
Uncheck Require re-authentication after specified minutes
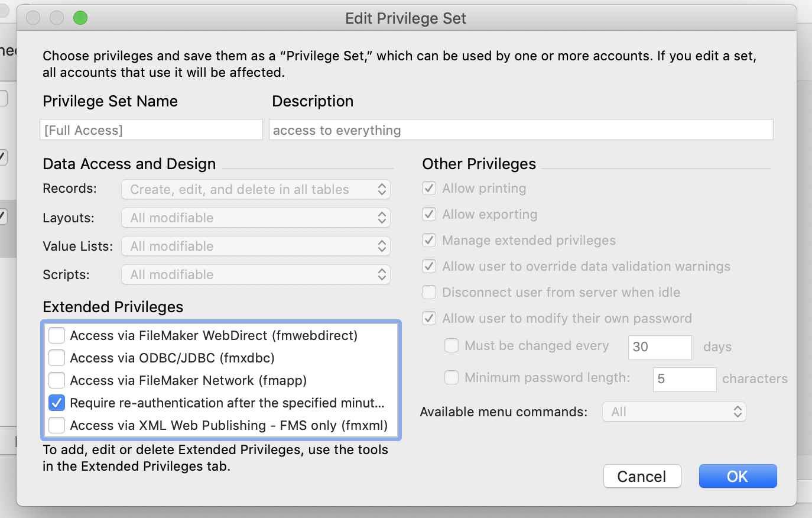click(x=57, y=403)
